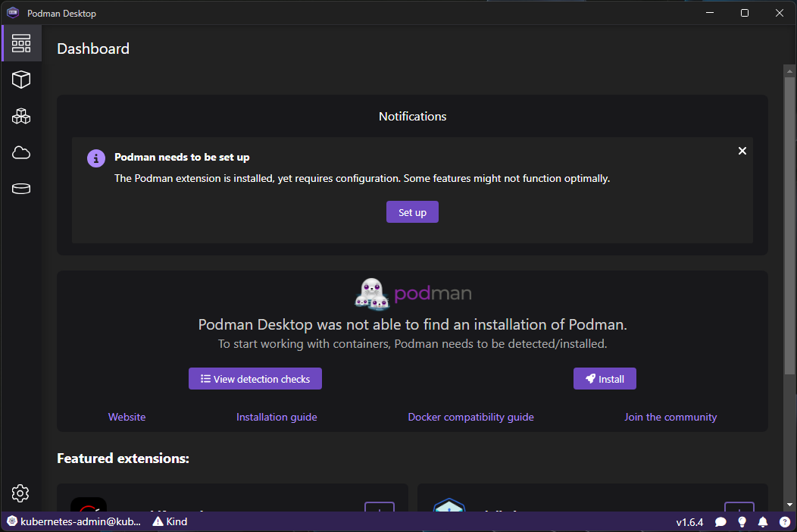
Task: Open the feedback chat bubble icon
Action: [x=720, y=522]
